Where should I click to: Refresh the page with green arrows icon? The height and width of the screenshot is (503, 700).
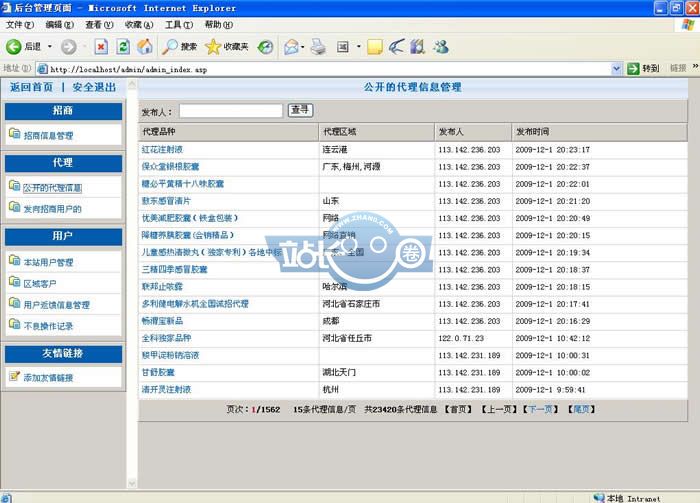coord(123,46)
